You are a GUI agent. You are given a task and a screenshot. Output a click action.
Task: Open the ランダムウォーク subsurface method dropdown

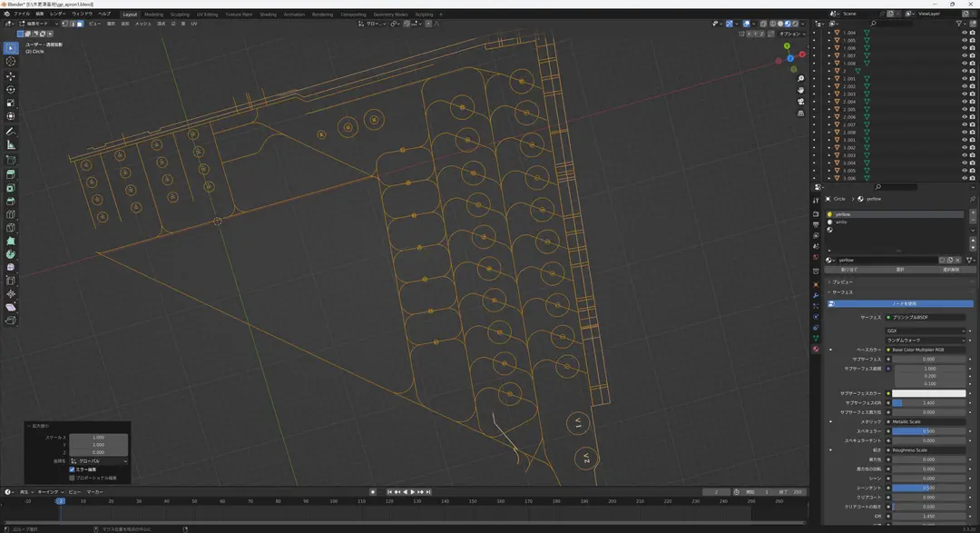point(926,341)
